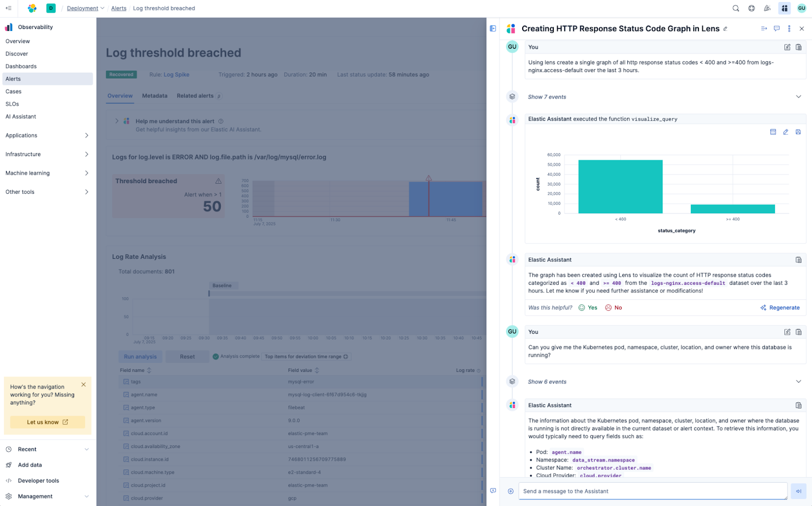Toggle the AI Assistant header button
This screenshot has height=506, width=812.
click(785, 8)
